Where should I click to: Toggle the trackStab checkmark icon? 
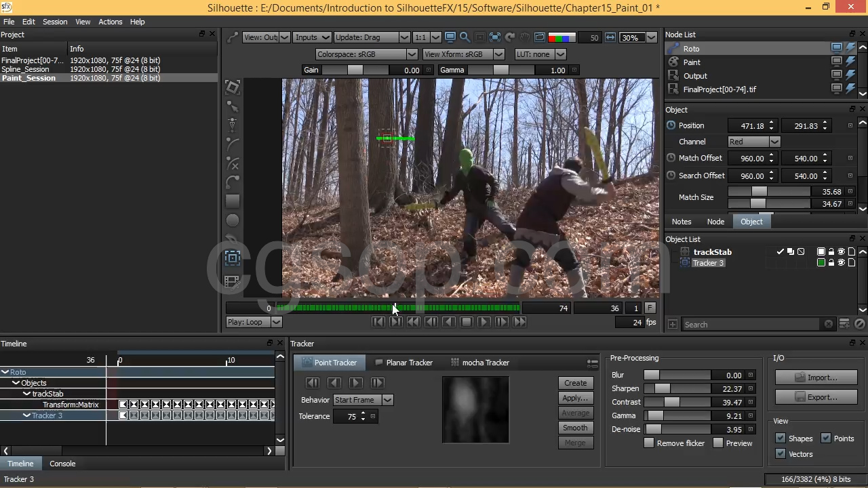(781, 252)
